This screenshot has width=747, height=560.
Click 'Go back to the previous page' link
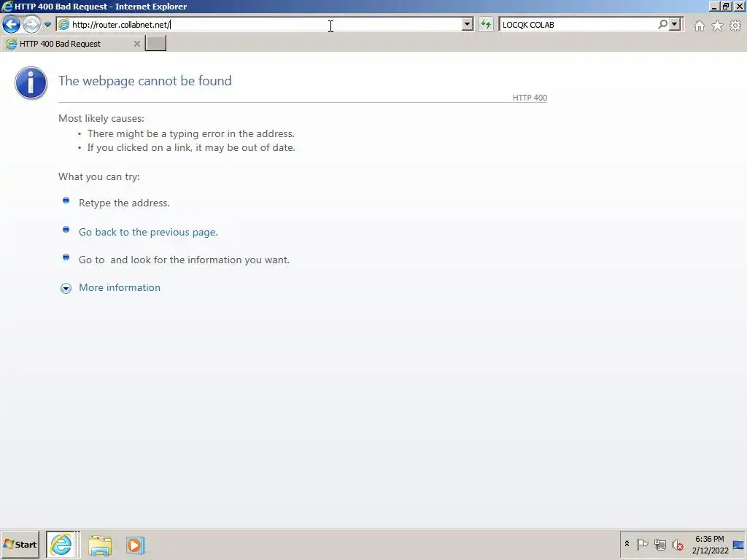pos(148,232)
